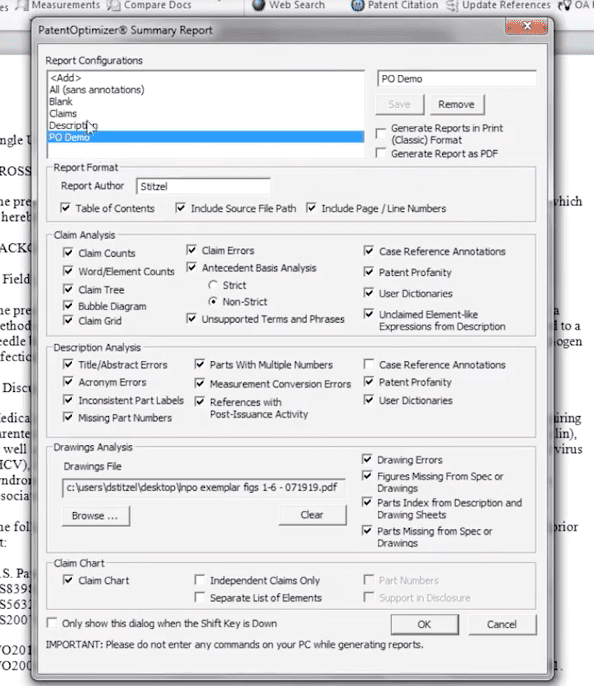Browse for a drawings file
594x686 pixels.
(x=95, y=516)
